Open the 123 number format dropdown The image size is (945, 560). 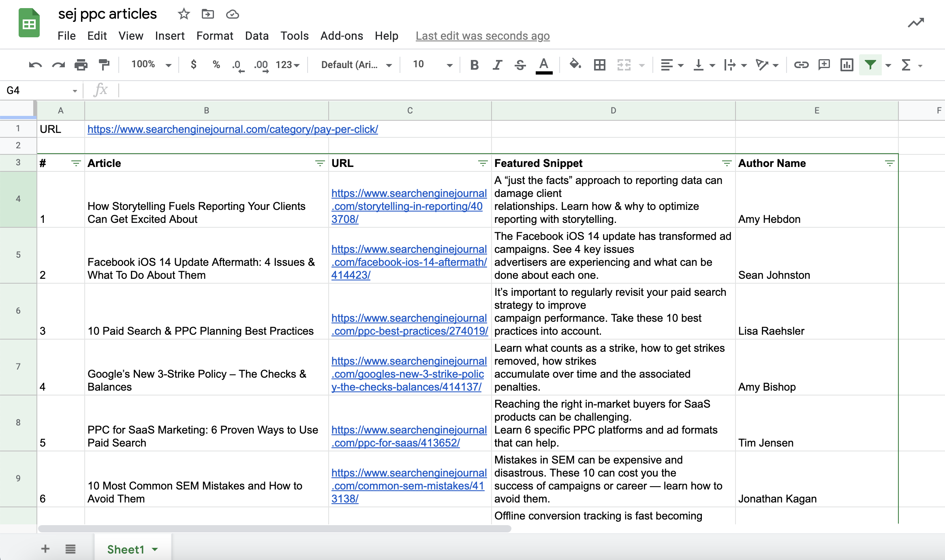[288, 65]
